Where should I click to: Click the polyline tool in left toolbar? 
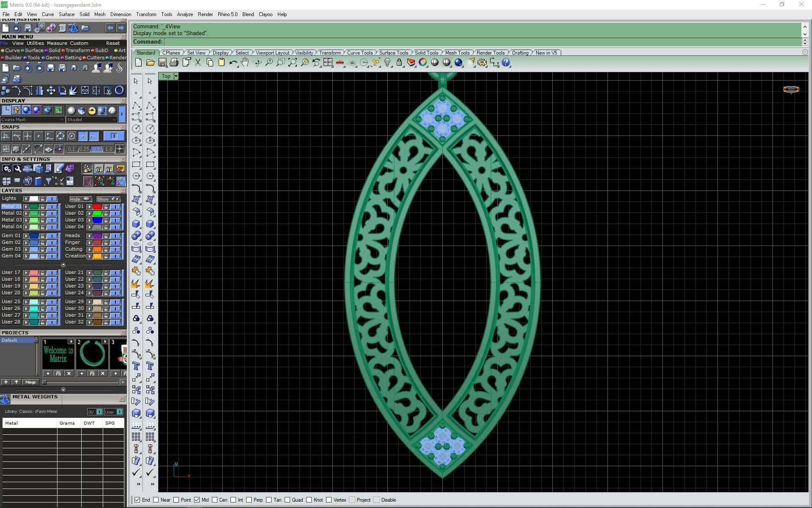[x=136, y=105]
